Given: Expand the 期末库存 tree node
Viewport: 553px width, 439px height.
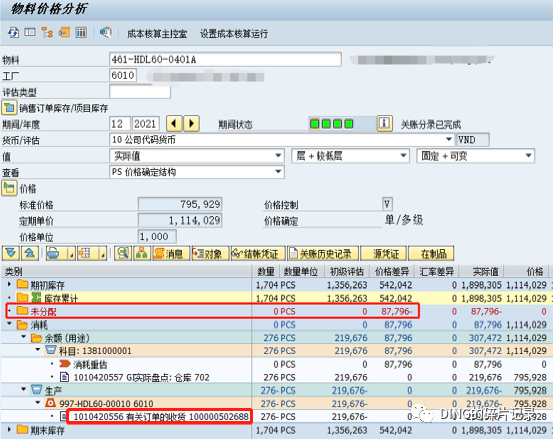Looking at the screenshot, I should [9, 429].
